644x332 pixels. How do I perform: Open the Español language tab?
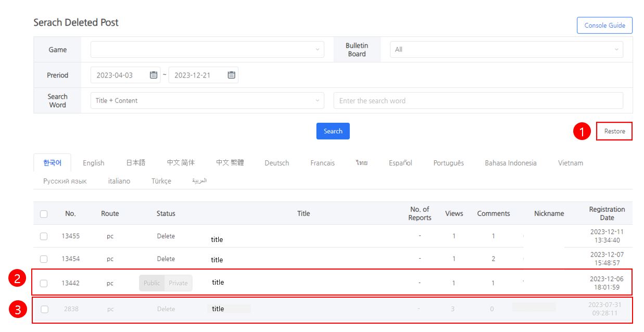coord(400,162)
